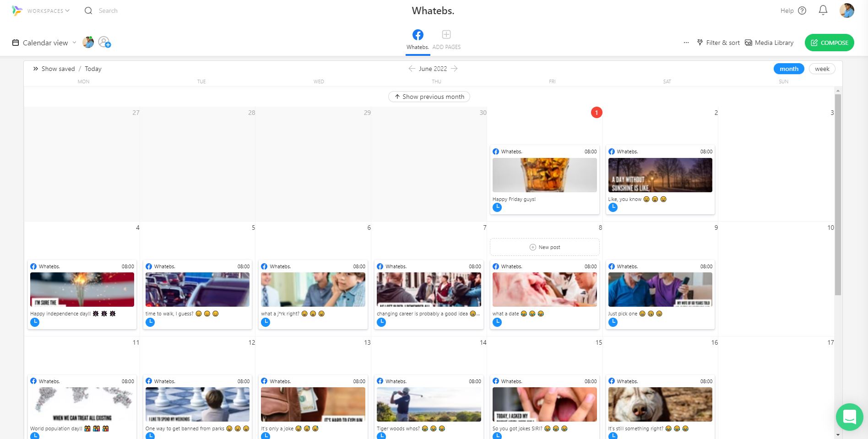Click Facebook icon on 'It's only a joke' post
The image size is (868, 439).
264,381
